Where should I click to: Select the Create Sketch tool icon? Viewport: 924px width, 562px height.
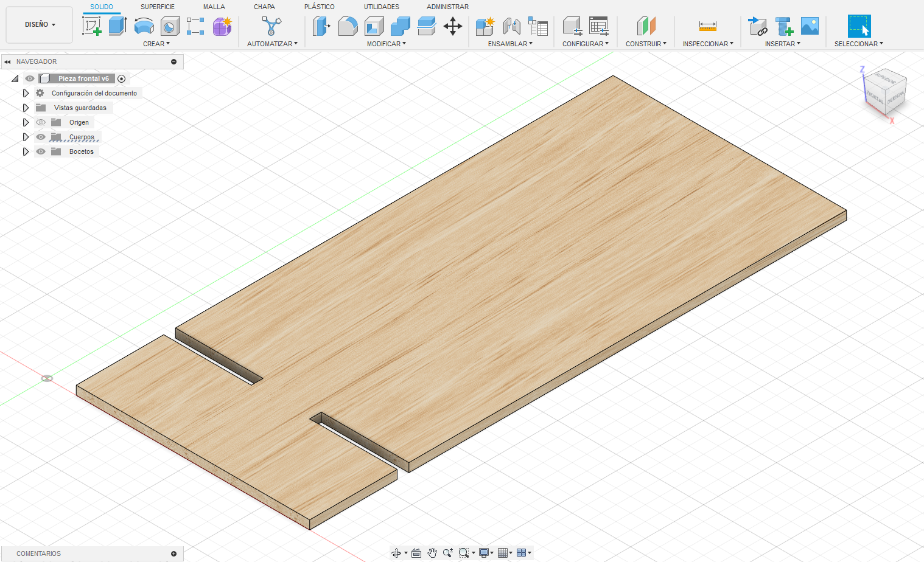pyautogui.click(x=91, y=26)
